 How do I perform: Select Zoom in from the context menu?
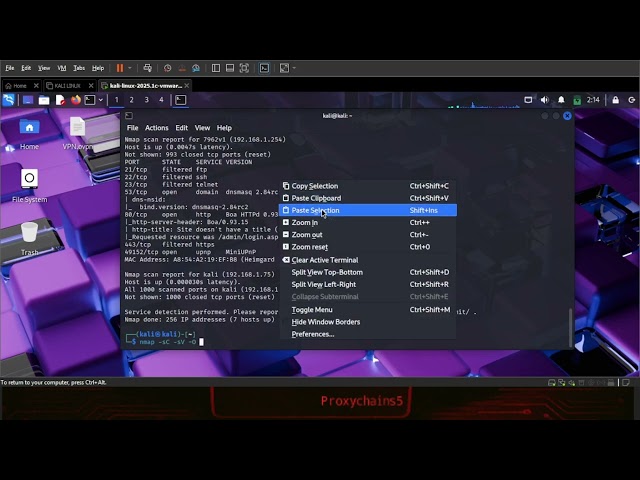(x=368, y=222)
